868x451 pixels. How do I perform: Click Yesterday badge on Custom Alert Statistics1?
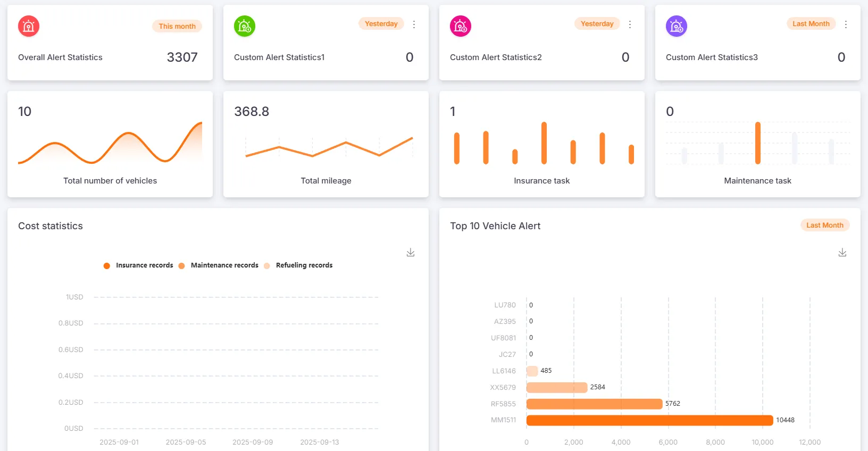(x=381, y=24)
